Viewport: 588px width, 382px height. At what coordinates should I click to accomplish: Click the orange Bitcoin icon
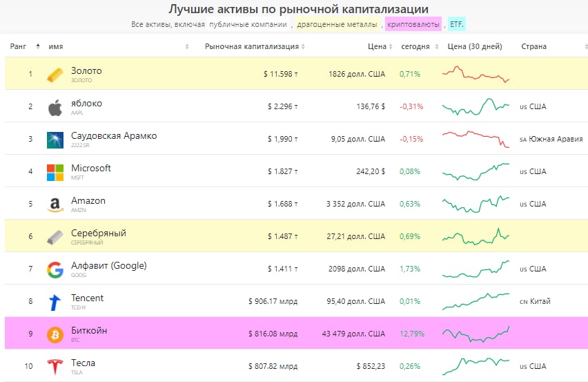click(55, 335)
